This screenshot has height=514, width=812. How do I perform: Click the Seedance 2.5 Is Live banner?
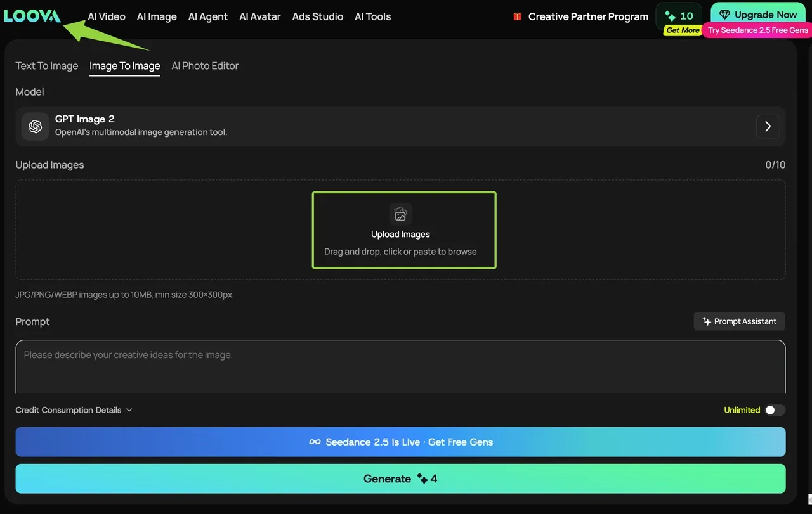(400, 442)
